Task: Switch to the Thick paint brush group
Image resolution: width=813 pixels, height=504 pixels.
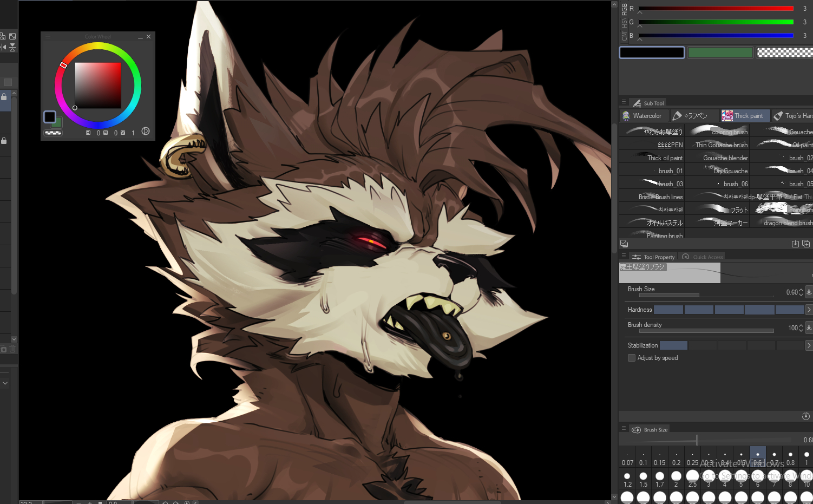Action: [743, 116]
